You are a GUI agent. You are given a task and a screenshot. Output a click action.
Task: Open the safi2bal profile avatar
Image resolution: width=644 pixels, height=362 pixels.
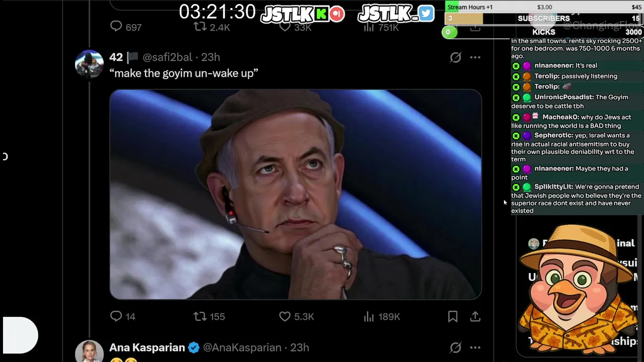[89, 63]
